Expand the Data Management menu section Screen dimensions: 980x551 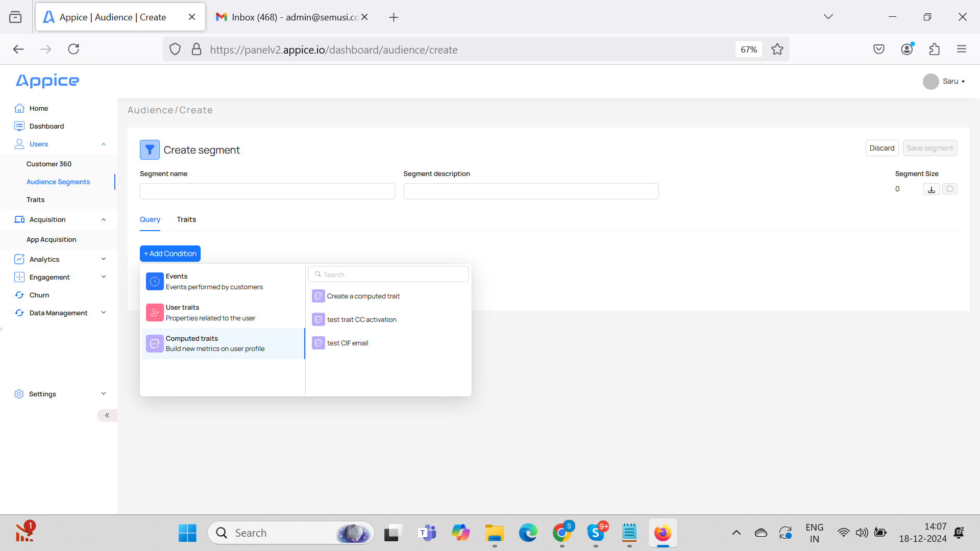(x=104, y=313)
